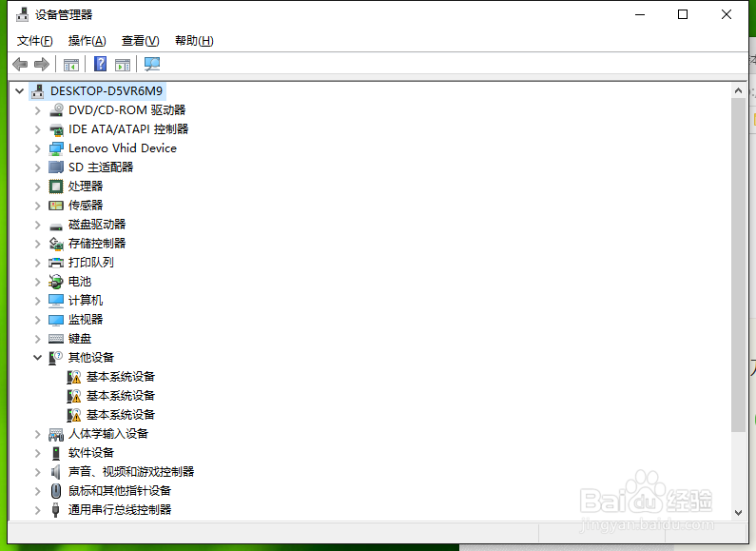Select the third 基本系统设备 entry

click(121, 415)
